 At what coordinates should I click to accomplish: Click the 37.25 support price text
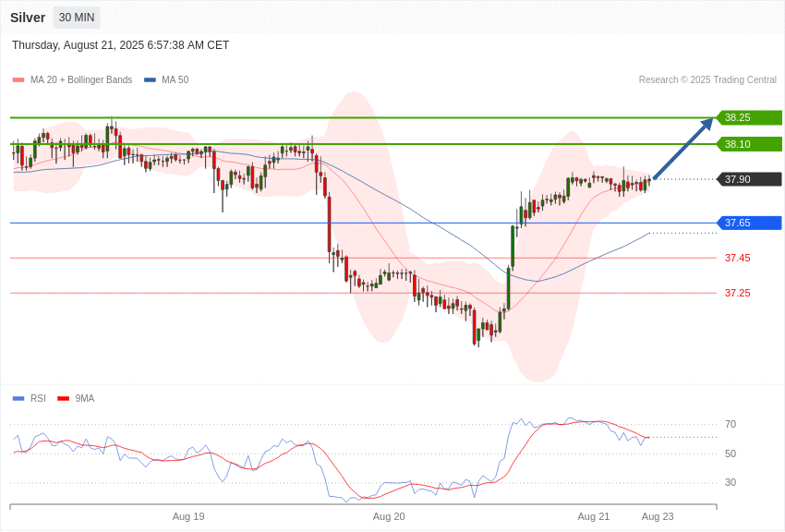pos(738,294)
